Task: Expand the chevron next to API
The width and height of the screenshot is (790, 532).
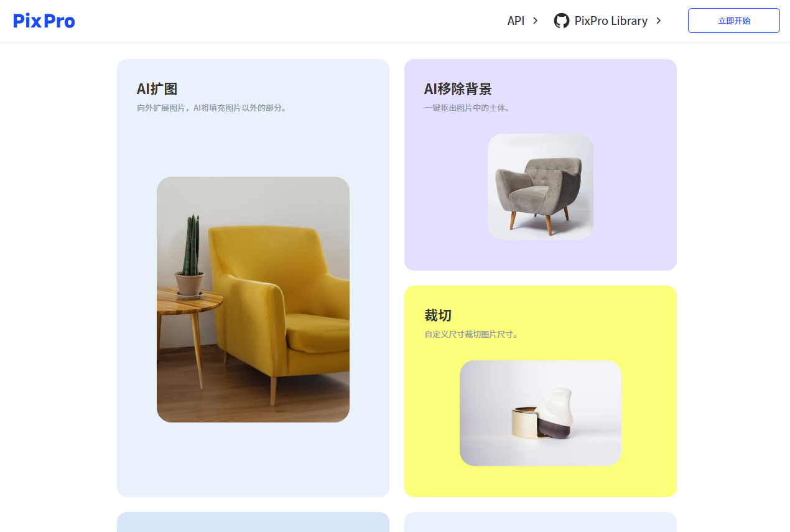Action: click(x=536, y=21)
